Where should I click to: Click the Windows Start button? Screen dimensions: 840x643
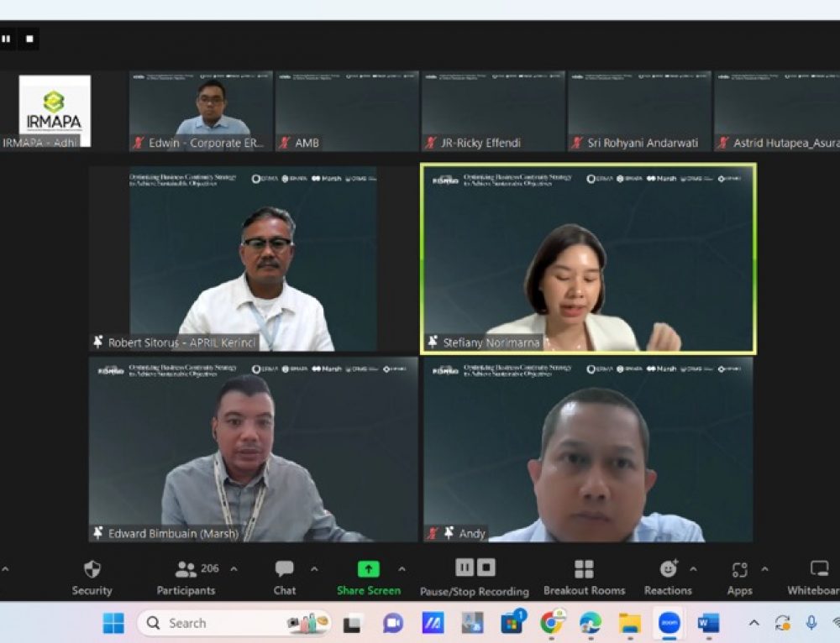point(113,623)
